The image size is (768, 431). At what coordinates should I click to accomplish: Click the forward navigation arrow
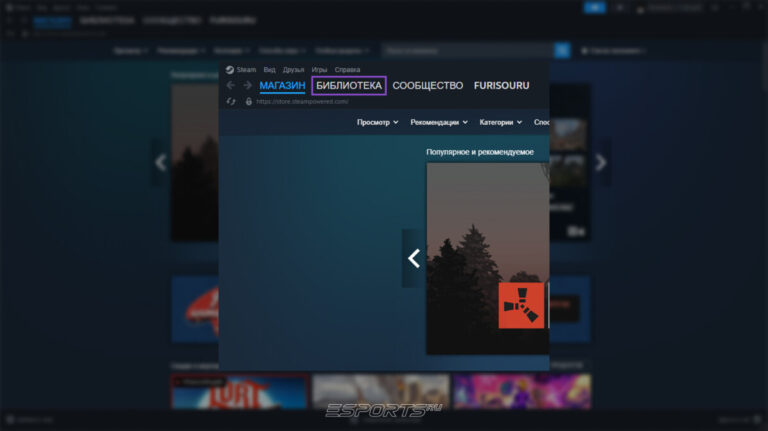click(x=247, y=85)
